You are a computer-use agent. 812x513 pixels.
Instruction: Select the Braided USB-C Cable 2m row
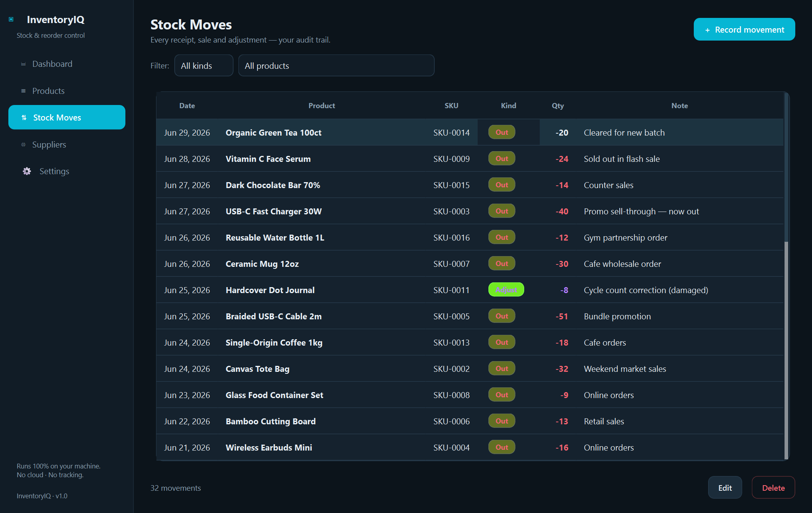[x=470, y=316]
